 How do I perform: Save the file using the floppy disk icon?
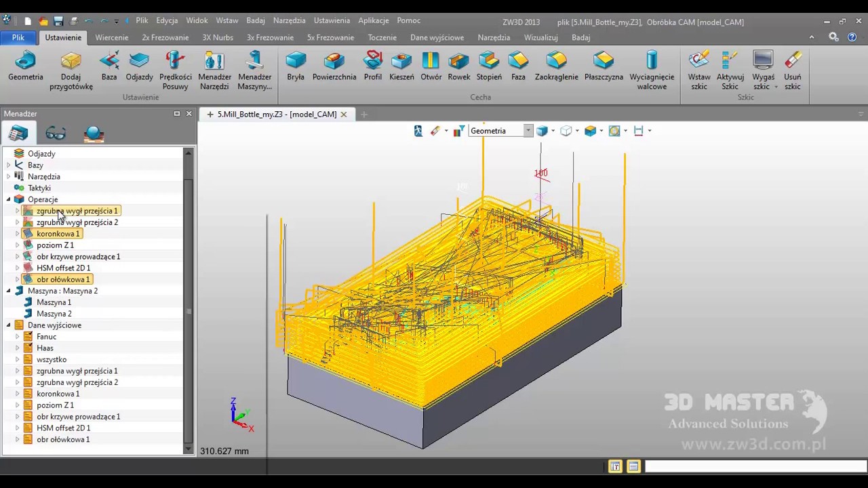(x=58, y=21)
